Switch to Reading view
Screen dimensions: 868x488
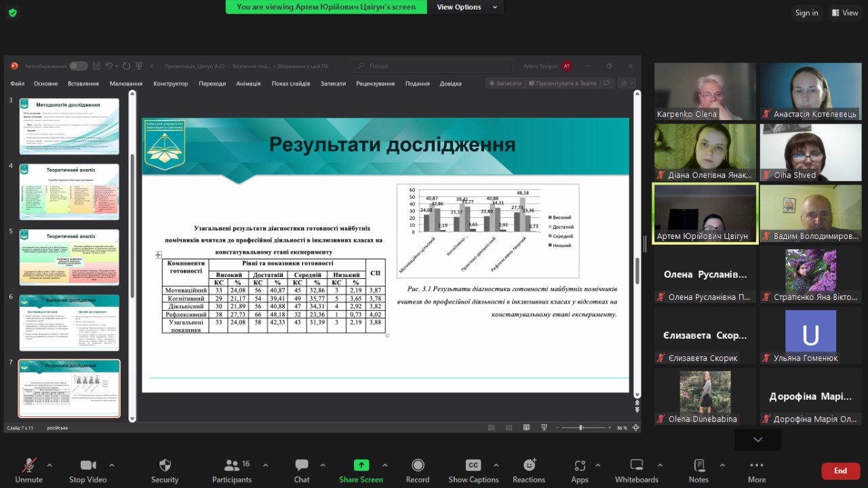[x=528, y=428]
